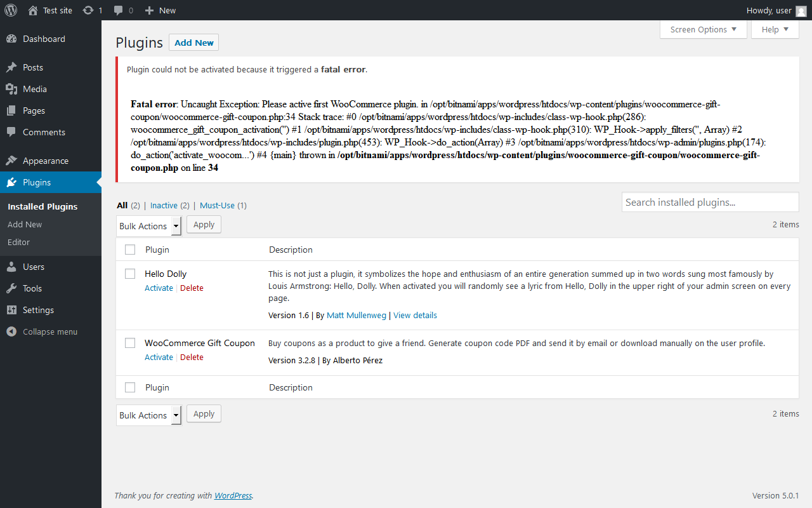Image resolution: width=812 pixels, height=508 pixels.
Task: Click the Plugins plug icon in sidebar
Action: click(11, 182)
